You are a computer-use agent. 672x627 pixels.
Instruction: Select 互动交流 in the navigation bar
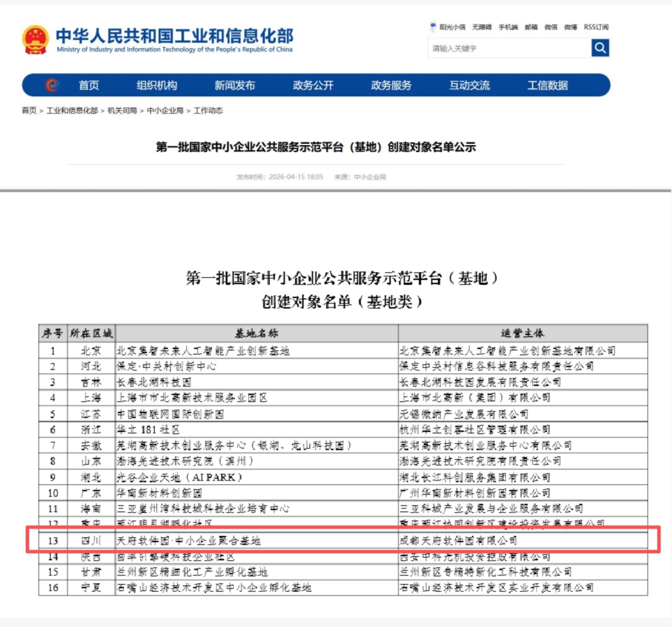pyautogui.click(x=470, y=85)
